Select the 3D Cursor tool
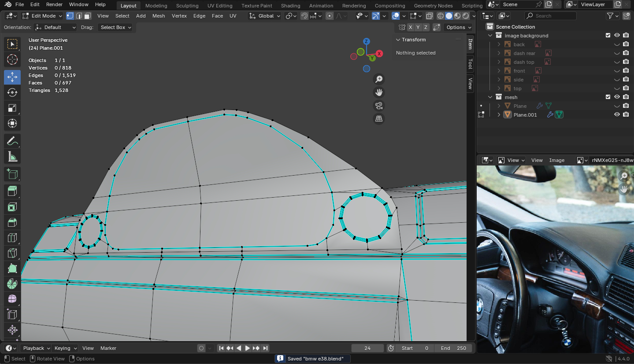 [x=12, y=59]
